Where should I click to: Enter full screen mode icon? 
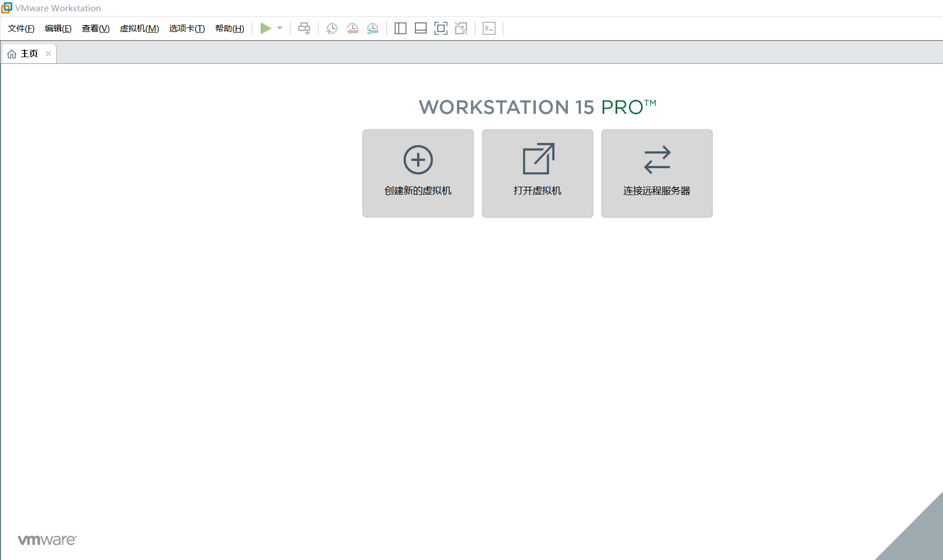[441, 28]
